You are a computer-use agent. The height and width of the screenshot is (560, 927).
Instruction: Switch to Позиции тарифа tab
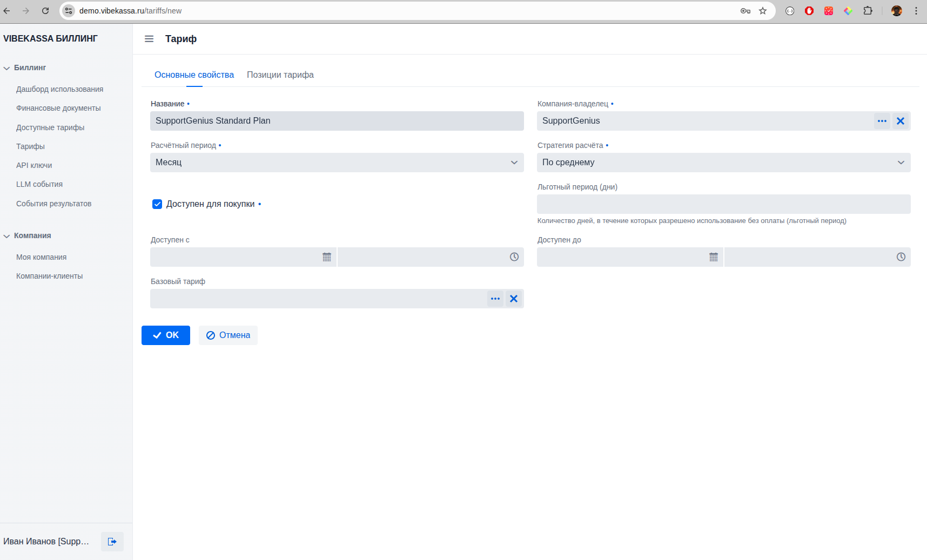[x=280, y=75]
